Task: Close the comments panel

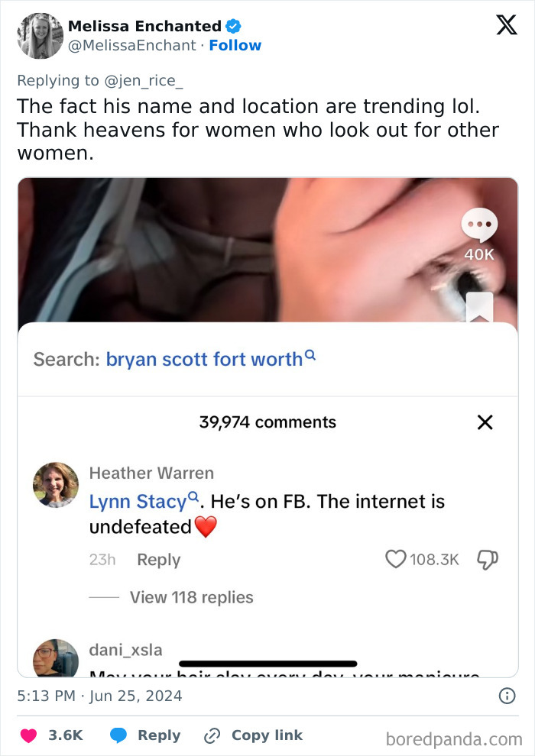Action: click(485, 422)
